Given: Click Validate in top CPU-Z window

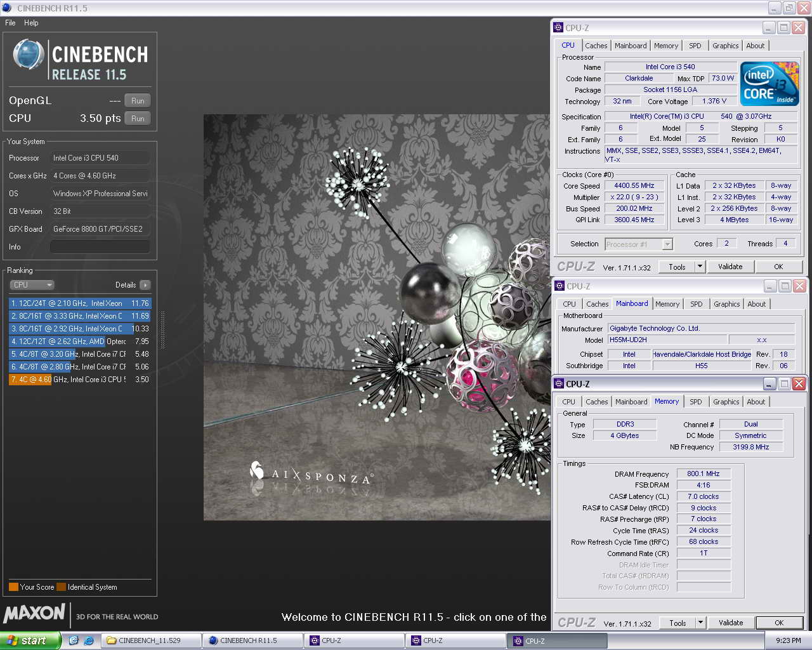Looking at the screenshot, I should (730, 267).
